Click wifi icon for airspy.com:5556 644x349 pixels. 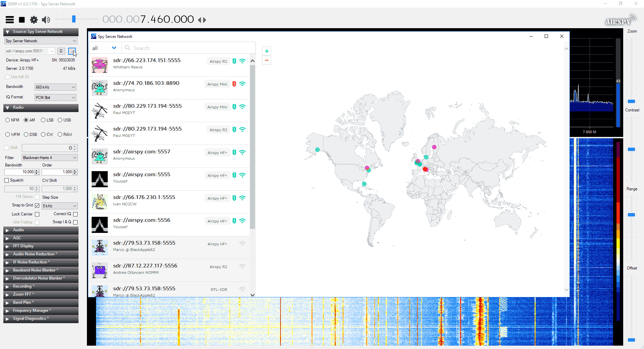[x=242, y=221]
